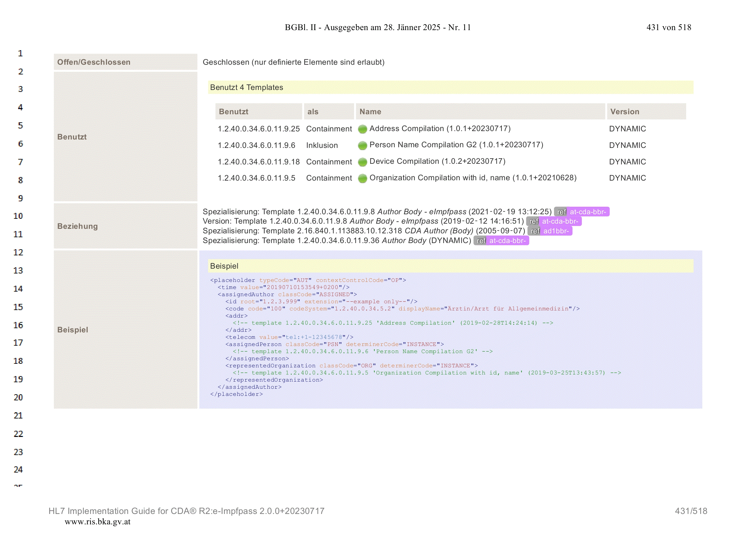Click line number 24 in the margin
The image size is (756, 535).
click(x=18, y=470)
